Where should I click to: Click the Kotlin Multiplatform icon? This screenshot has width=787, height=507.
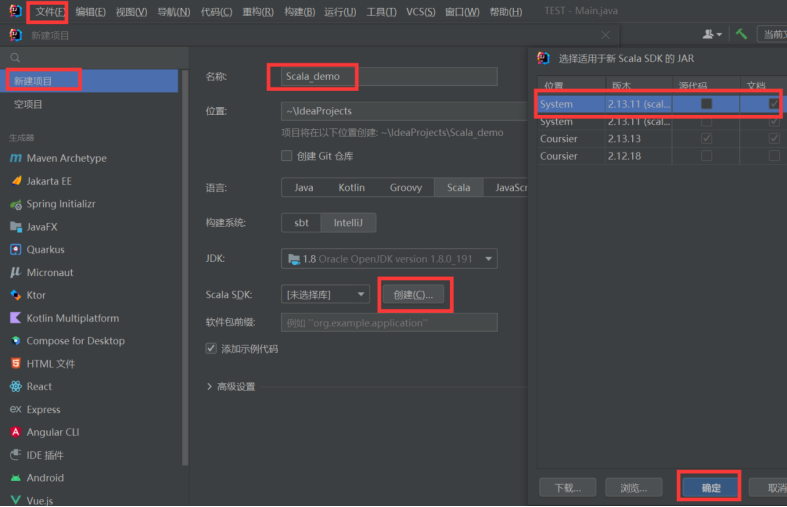[x=16, y=318]
